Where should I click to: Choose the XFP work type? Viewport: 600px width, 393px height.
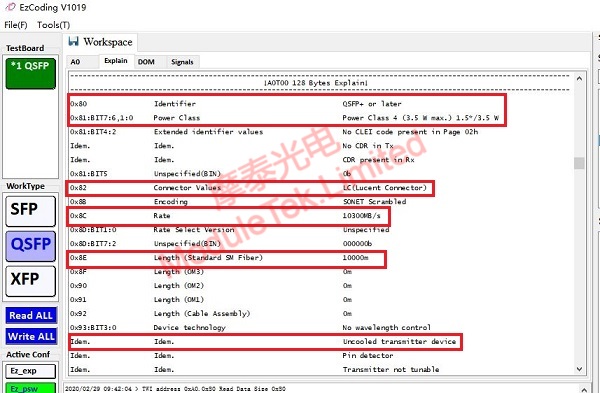coord(31,281)
